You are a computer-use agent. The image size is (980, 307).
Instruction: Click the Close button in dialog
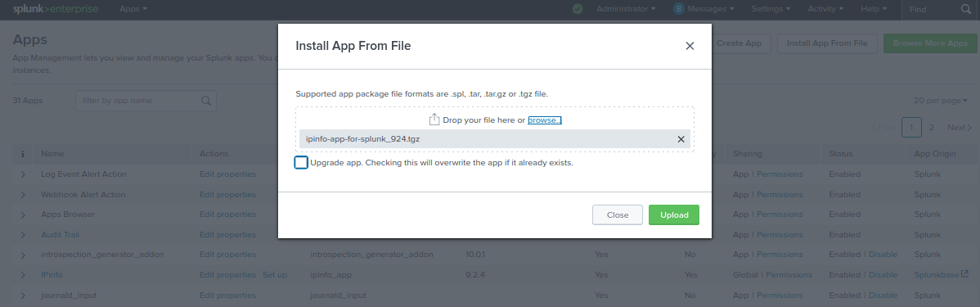618,214
